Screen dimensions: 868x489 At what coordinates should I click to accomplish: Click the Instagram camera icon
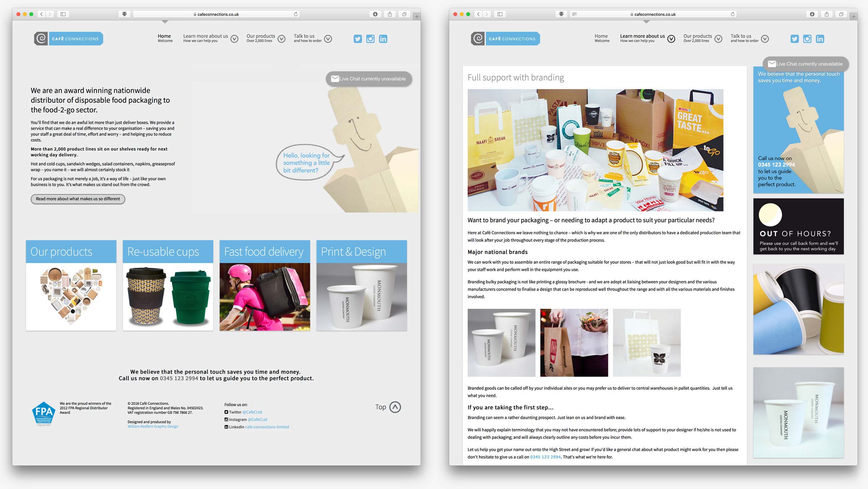point(370,39)
